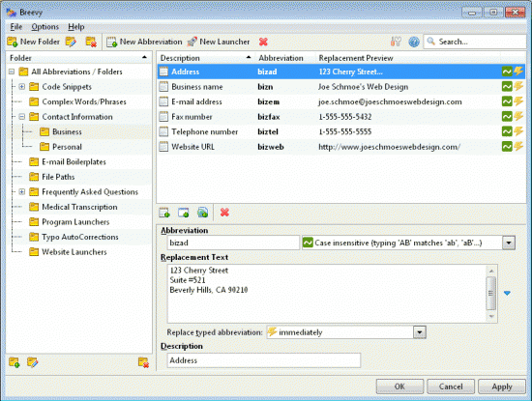
Task: Click the new folder icon at the bottom left
Action: click(x=15, y=362)
